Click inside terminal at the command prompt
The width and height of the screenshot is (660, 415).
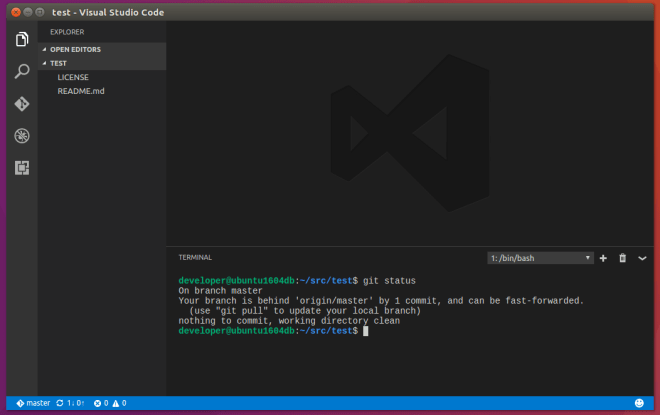point(367,331)
